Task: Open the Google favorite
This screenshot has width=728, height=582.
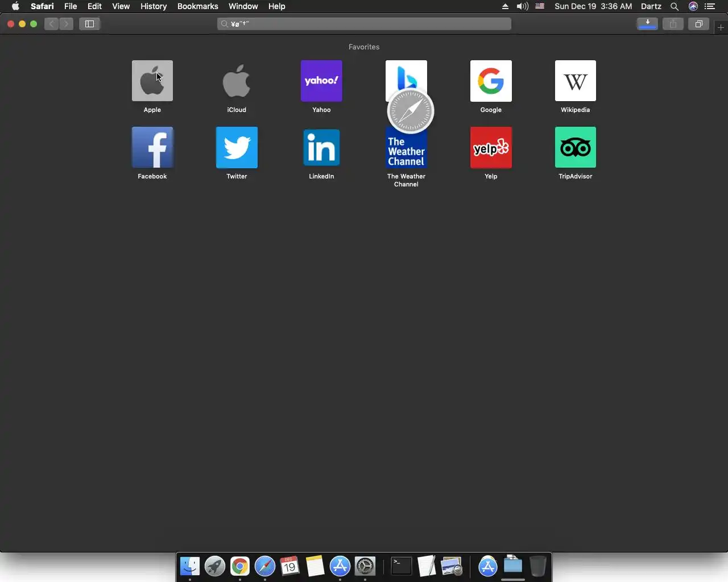Action: tap(491, 81)
